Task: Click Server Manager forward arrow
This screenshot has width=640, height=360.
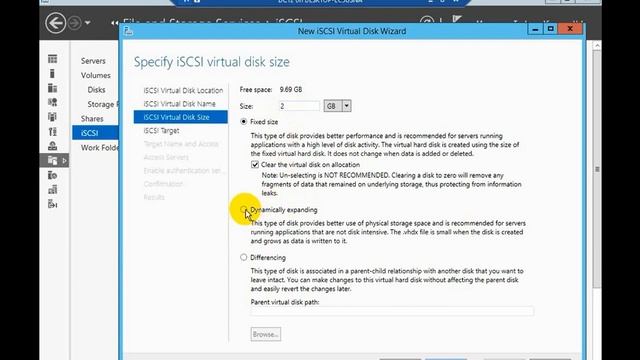Action: (x=74, y=23)
